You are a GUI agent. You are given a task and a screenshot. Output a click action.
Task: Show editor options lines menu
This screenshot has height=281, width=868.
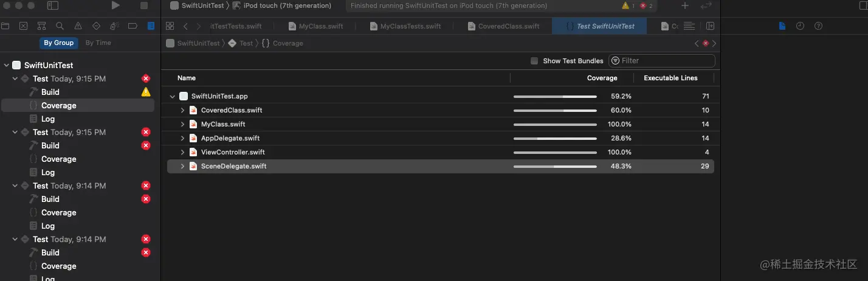pos(689,26)
